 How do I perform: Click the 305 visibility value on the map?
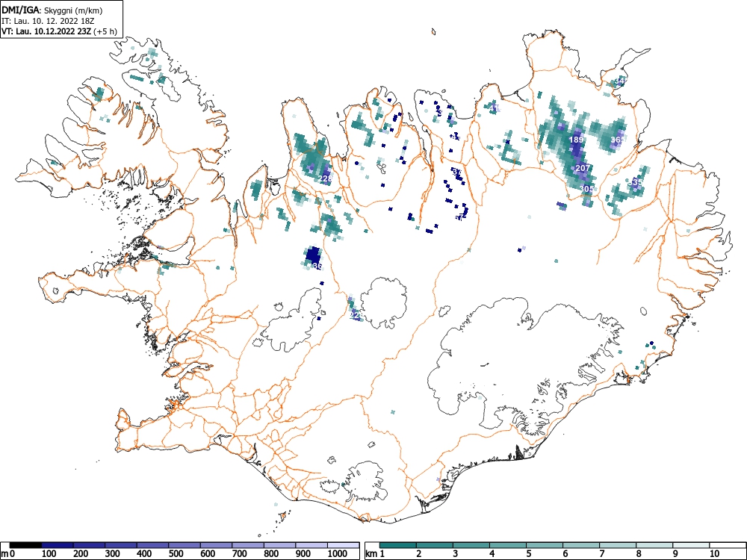click(x=587, y=189)
